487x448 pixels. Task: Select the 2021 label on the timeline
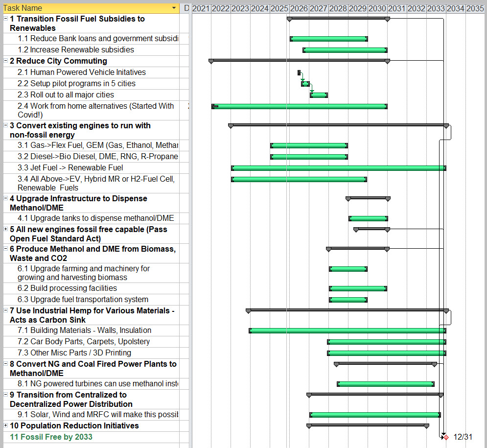click(x=201, y=8)
